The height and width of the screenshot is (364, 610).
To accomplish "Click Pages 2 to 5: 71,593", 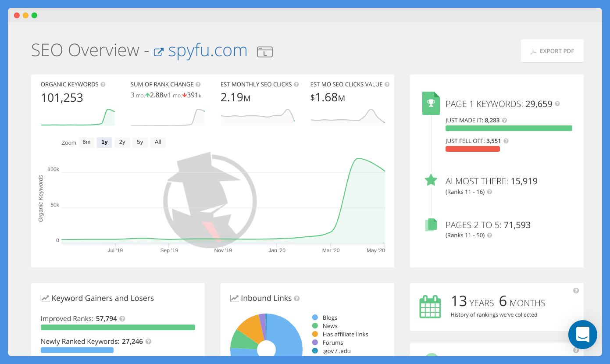I will pos(488,225).
